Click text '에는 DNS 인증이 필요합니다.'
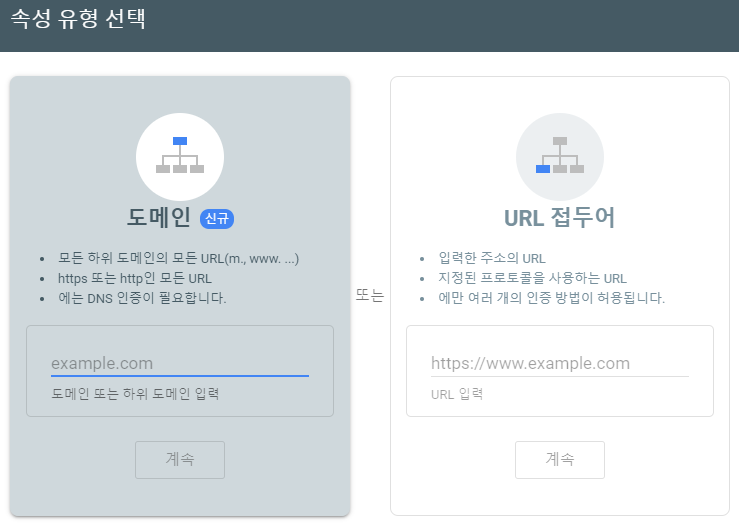 click(x=142, y=298)
